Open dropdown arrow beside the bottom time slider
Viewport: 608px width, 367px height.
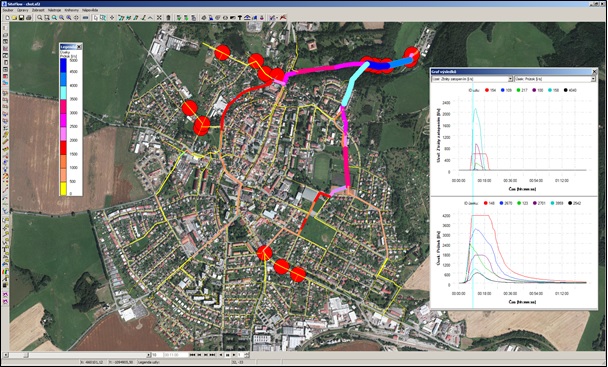click(x=149, y=355)
